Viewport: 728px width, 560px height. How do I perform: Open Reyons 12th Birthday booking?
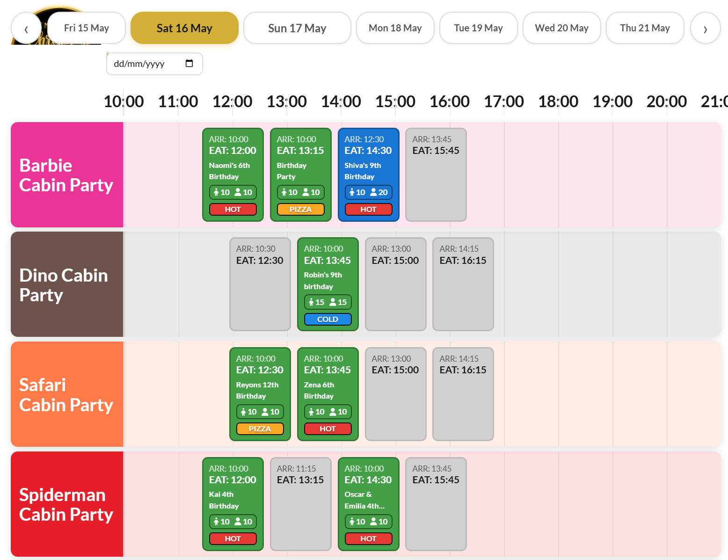click(260, 394)
